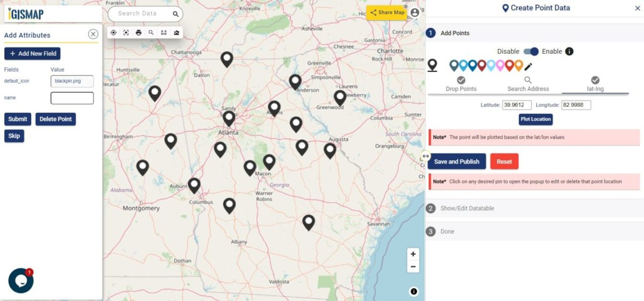Viewport: 644px width, 301px height.
Task: Click the Delete Point button
Action: (56, 119)
